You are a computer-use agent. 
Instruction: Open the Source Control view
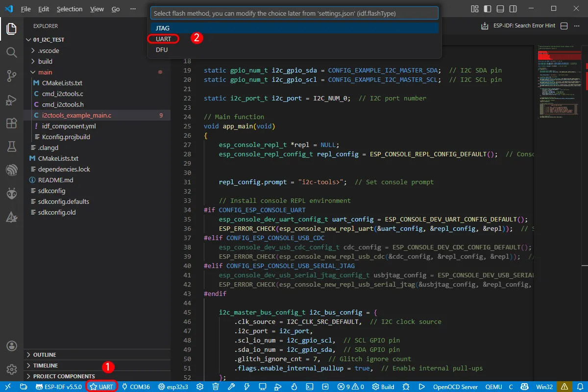coord(12,76)
